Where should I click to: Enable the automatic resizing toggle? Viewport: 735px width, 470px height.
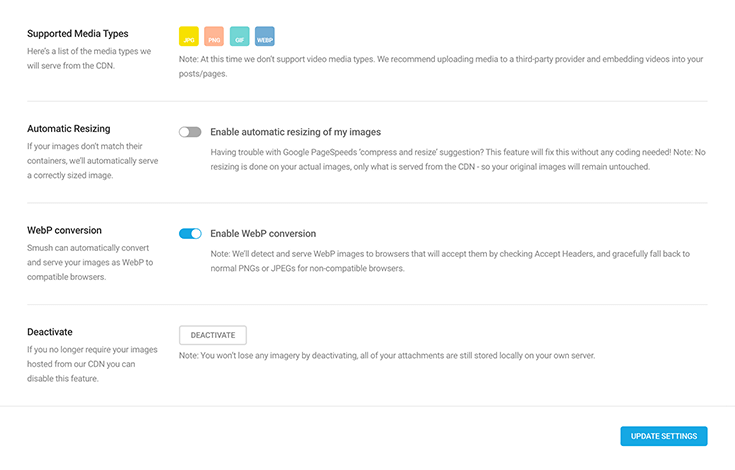click(x=190, y=132)
